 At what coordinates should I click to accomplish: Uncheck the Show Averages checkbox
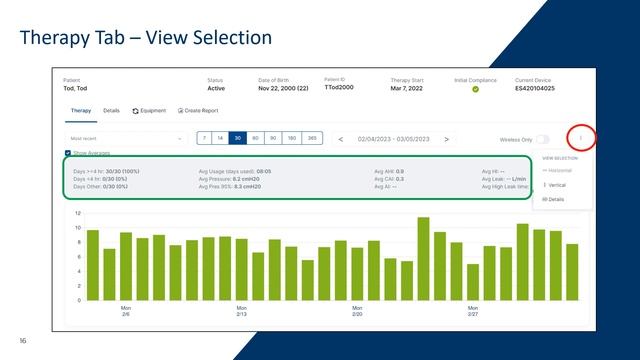point(68,153)
